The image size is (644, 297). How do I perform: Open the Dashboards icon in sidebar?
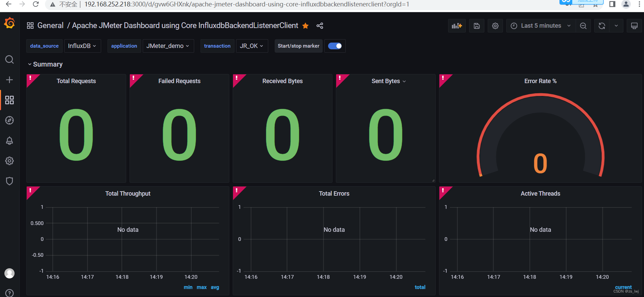point(9,100)
